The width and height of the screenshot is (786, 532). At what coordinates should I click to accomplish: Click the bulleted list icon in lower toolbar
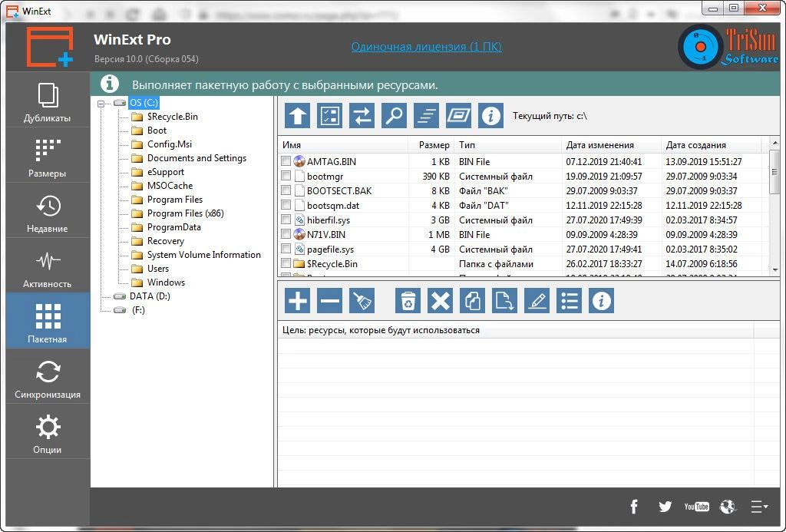coord(569,301)
